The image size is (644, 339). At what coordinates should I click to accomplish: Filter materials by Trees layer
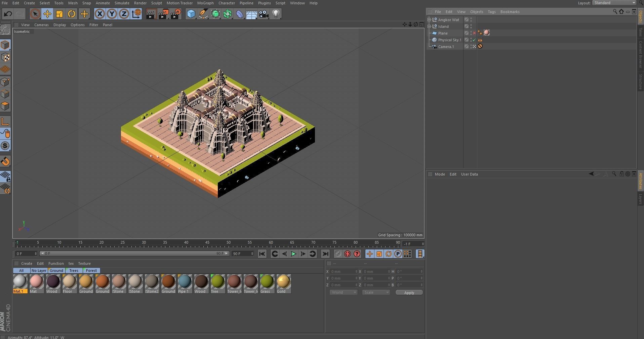[x=74, y=271]
